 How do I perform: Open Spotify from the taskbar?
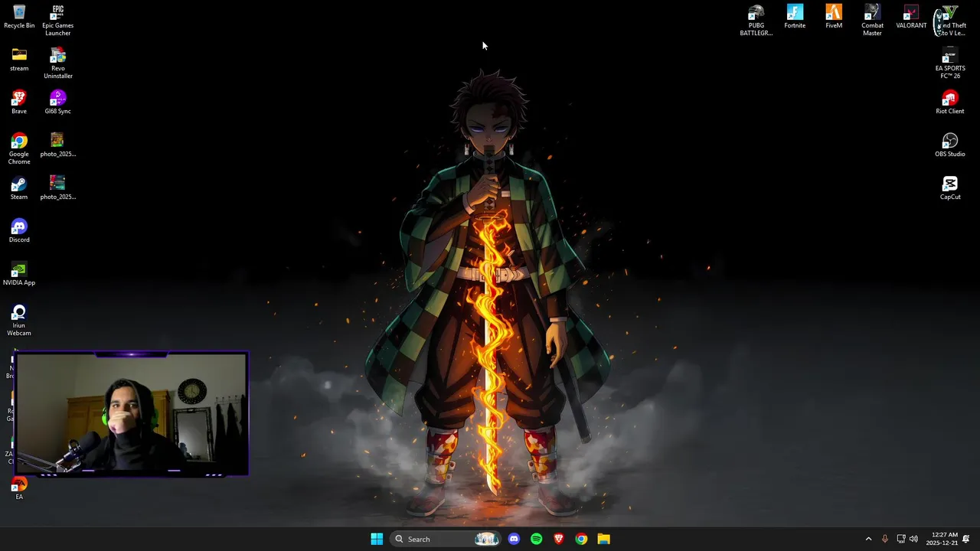tap(536, 539)
